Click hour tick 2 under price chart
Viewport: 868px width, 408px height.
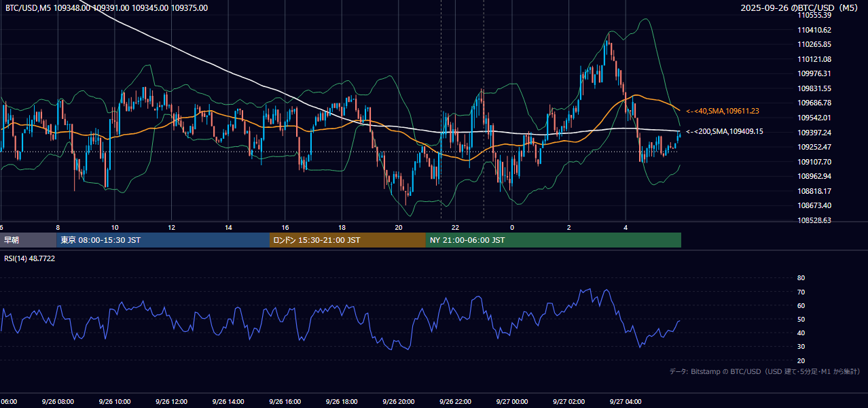pos(569,227)
